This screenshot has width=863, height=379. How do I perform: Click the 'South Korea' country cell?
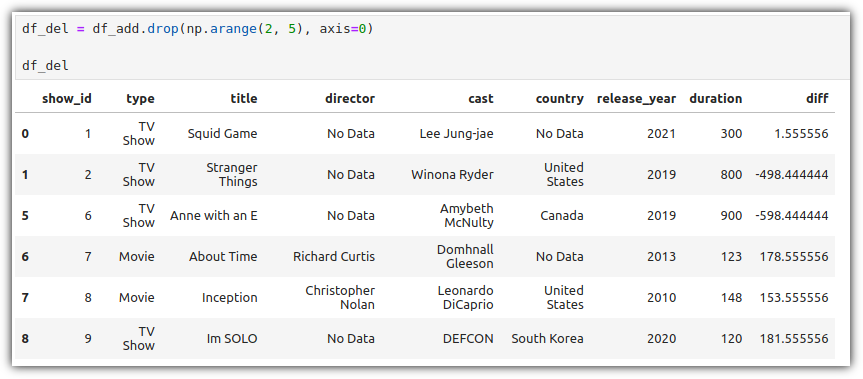coord(548,339)
